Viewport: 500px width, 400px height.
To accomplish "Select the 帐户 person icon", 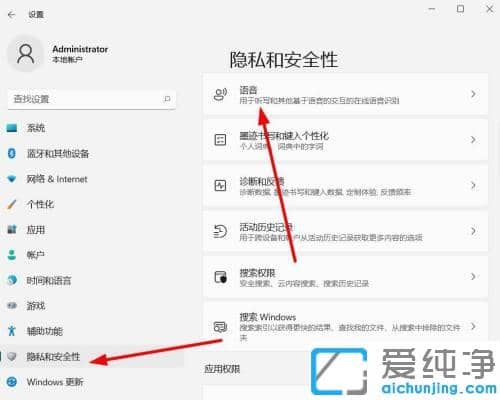I will point(12,255).
